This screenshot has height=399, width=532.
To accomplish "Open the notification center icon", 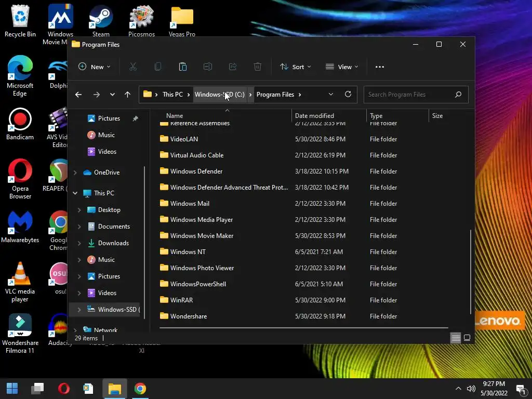I will pos(521,389).
